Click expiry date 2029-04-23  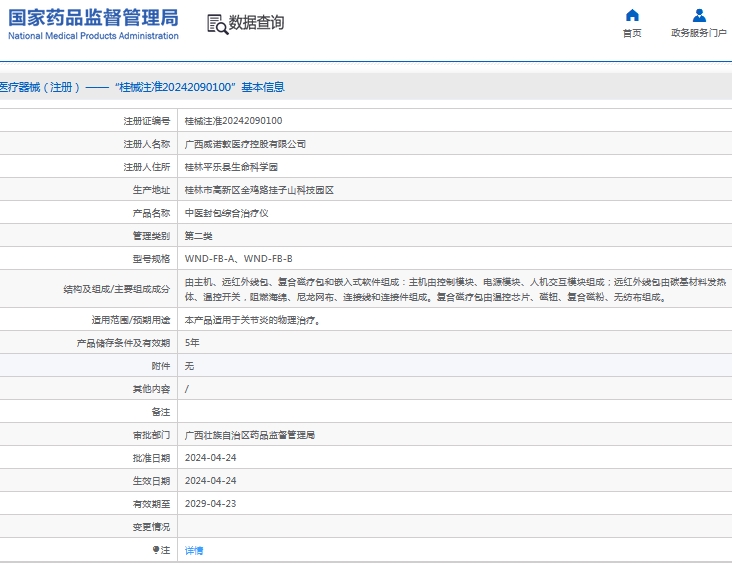coord(211,504)
